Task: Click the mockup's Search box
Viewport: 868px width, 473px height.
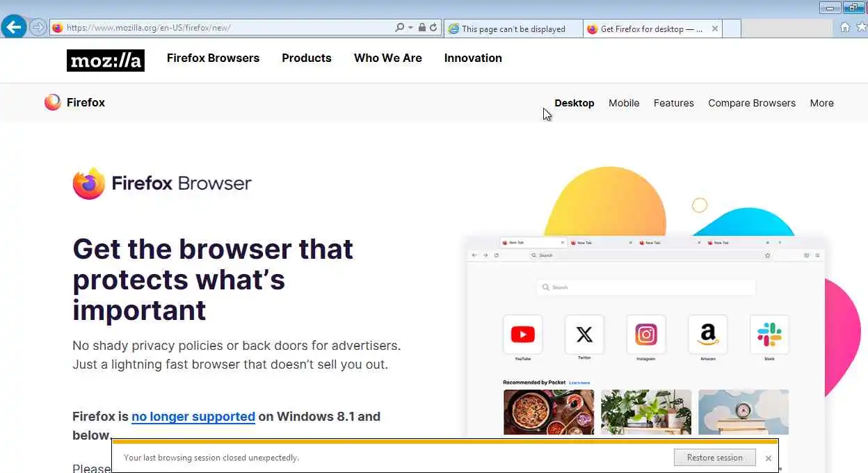Action: tap(646, 287)
